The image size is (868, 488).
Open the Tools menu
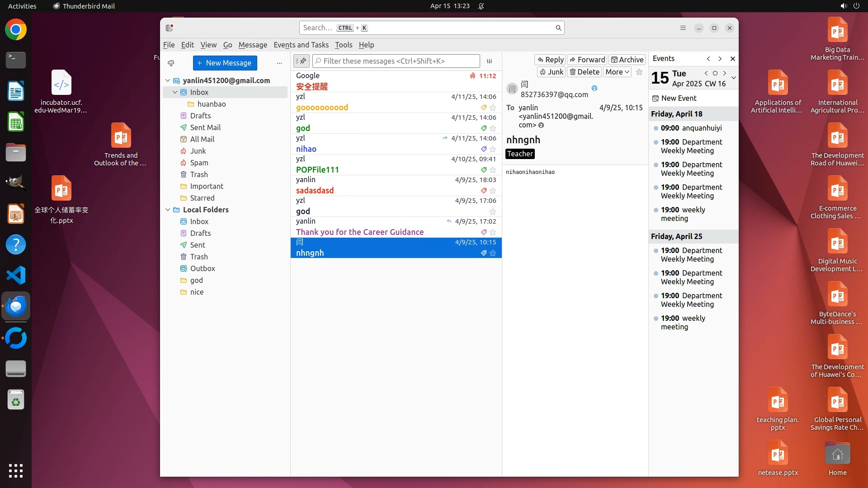[x=343, y=45]
